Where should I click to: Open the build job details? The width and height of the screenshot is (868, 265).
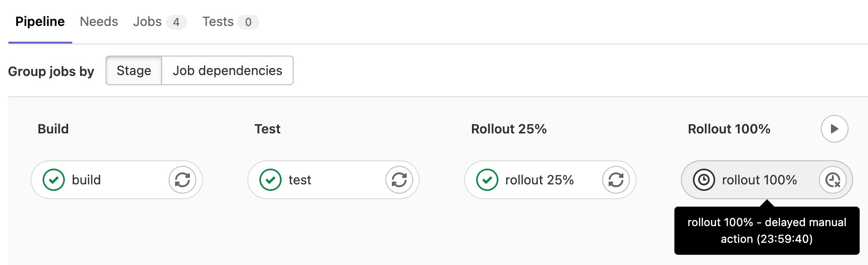pyautogui.click(x=87, y=180)
